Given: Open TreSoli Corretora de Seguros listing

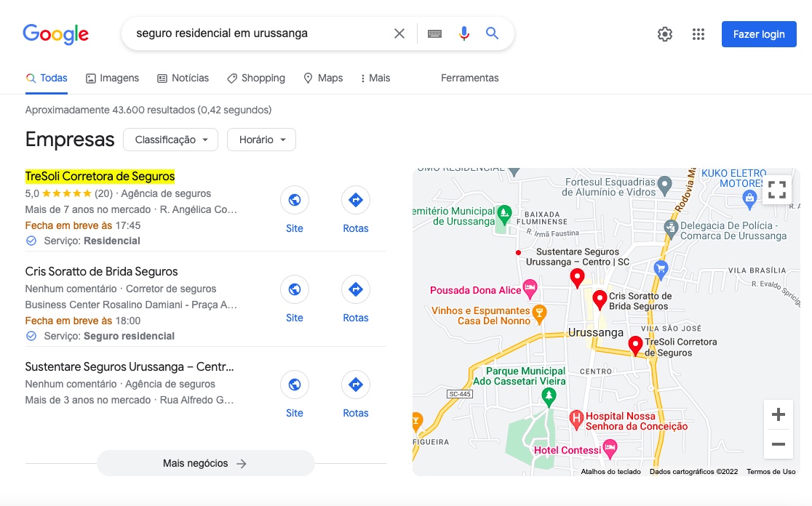Looking at the screenshot, I should pyautogui.click(x=100, y=177).
